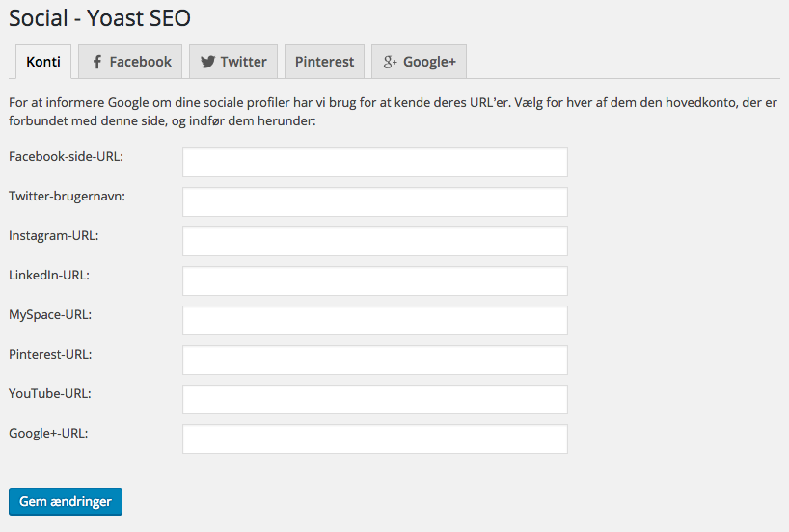This screenshot has width=789, height=532.
Task: Select the Pinterest-URL input box
Action: 375,360
